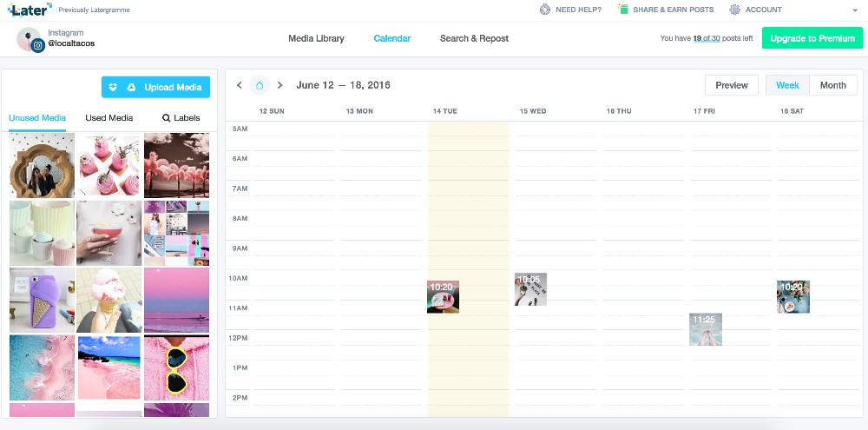Open the Need Help lifebuoy icon
The image size is (868, 430).
pyautogui.click(x=545, y=10)
